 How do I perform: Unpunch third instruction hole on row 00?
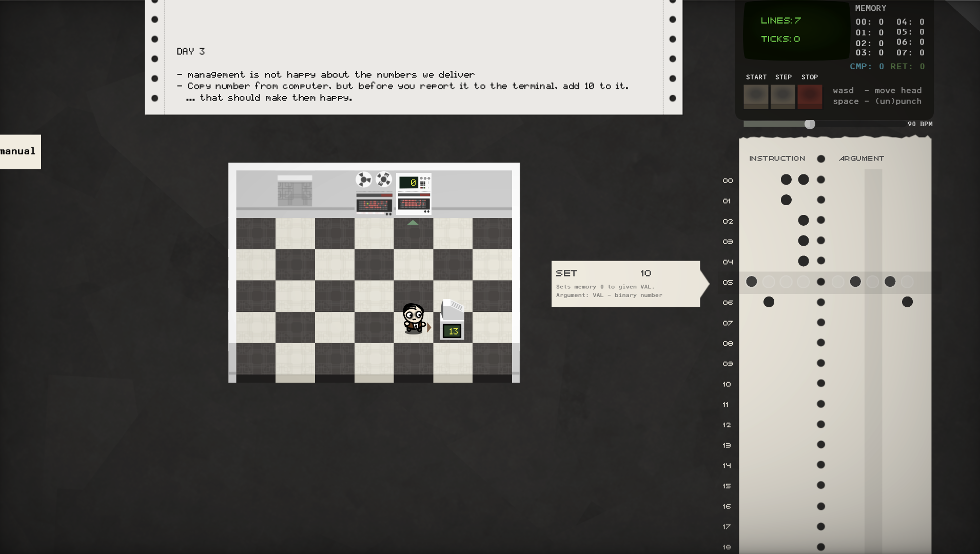(786, 180)
